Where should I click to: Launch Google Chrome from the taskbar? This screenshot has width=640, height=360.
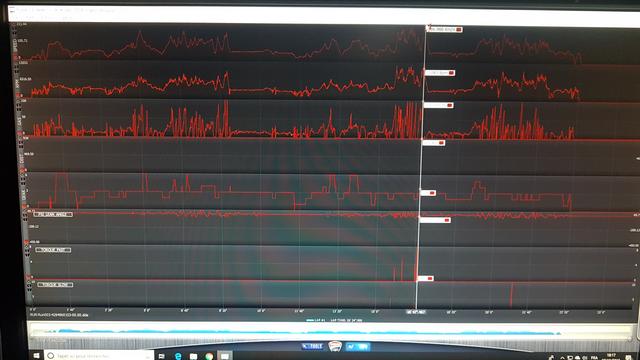click(209, 356)
